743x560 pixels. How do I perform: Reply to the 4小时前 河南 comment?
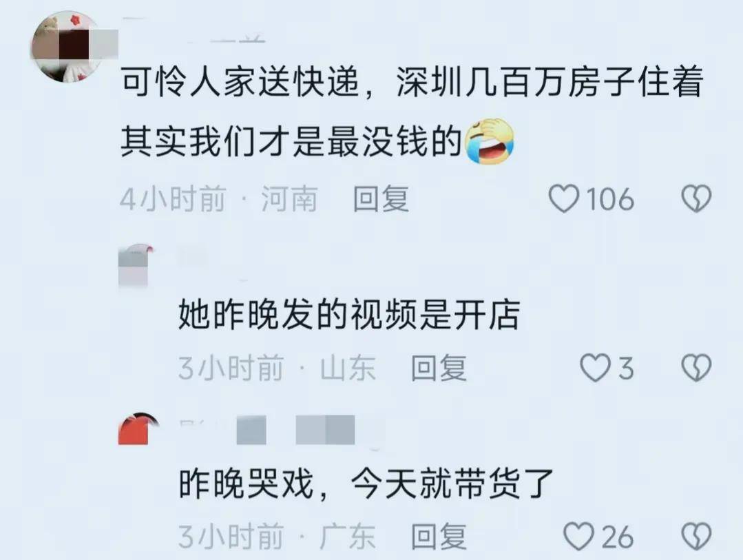pyautogui.click(x=381, y=198)
